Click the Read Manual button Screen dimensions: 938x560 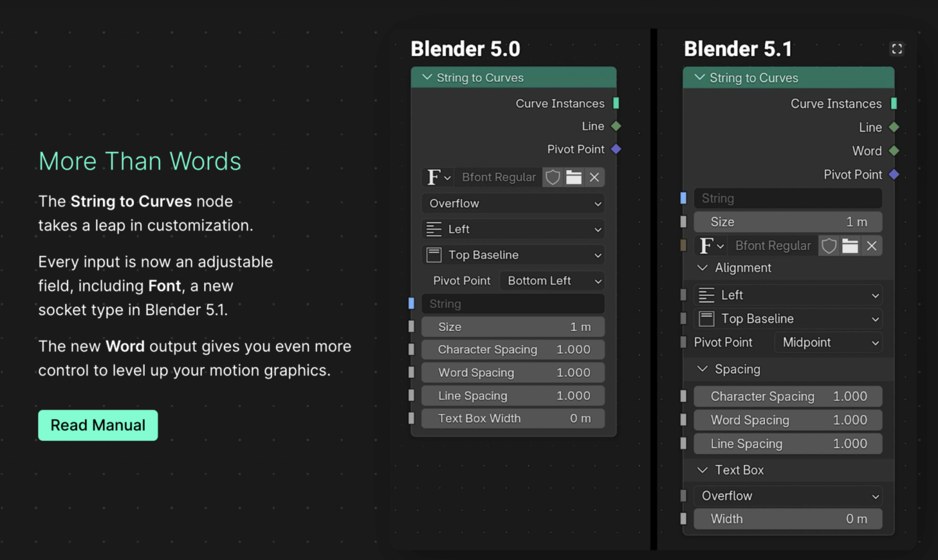(x=98, y=425)
